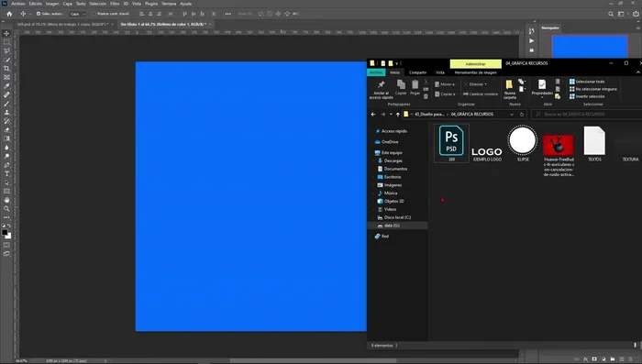Open the Filtro menu
The height and width of the screenshot is (364, 642).
[x=115, y=4]
